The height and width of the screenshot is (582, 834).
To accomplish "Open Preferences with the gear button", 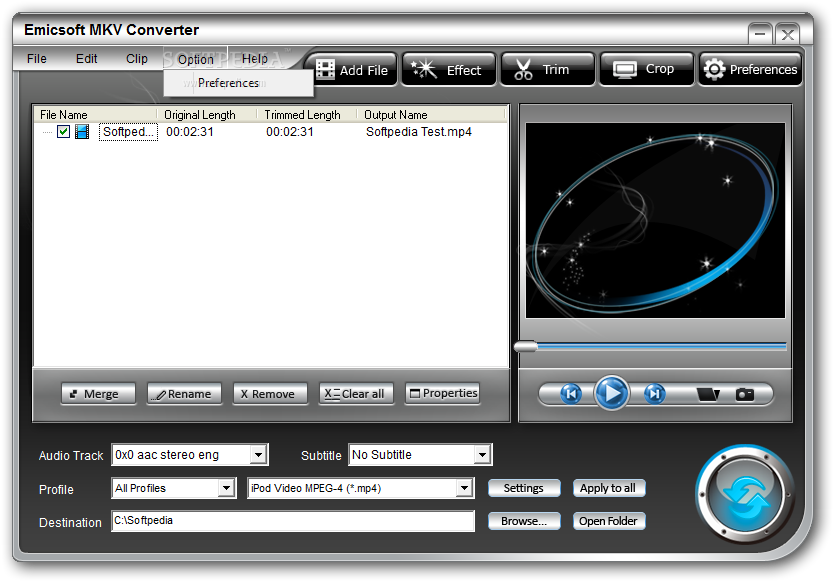I will [x=750, y=70].
